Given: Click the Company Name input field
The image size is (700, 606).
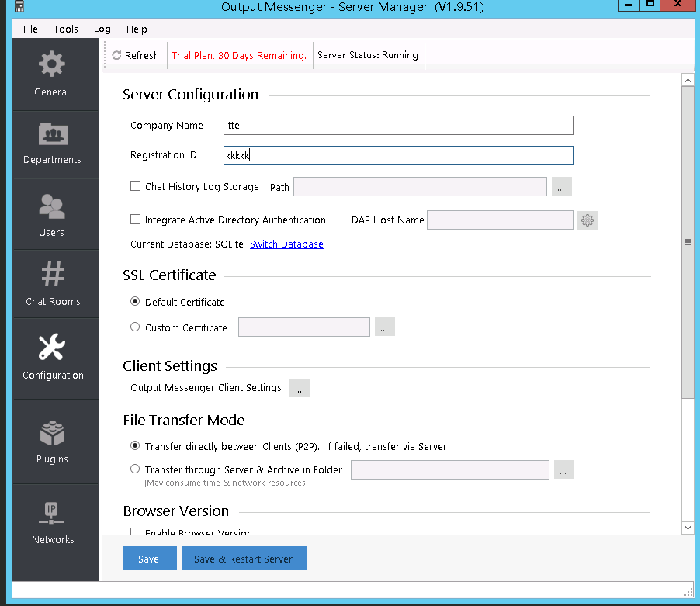Looking at the screenshot, I should point(398,126).
